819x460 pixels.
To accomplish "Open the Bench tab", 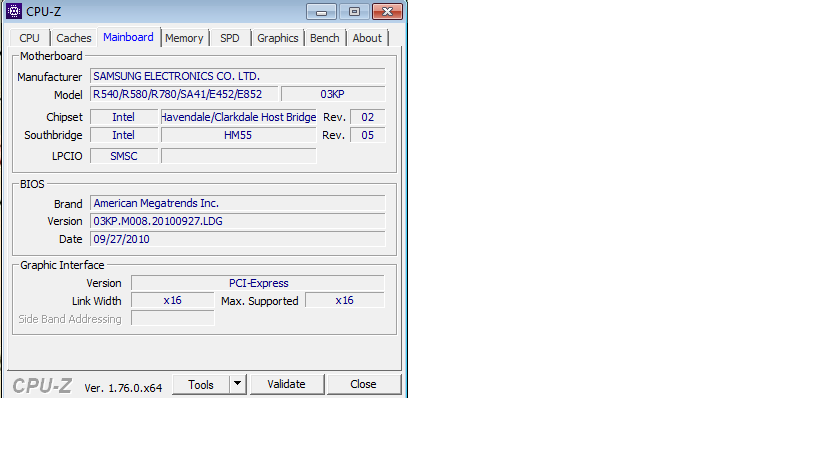I will coord(324,38).
